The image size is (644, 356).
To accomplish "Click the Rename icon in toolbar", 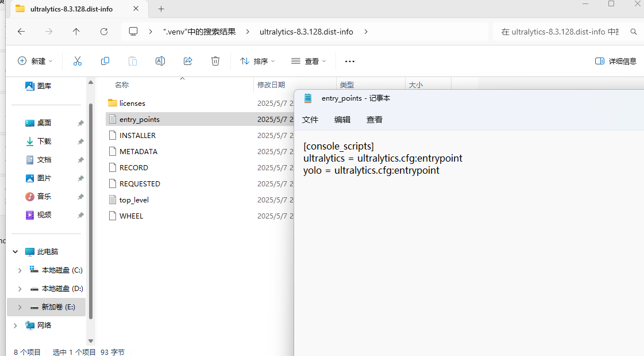I will click(x=160, y=62).
